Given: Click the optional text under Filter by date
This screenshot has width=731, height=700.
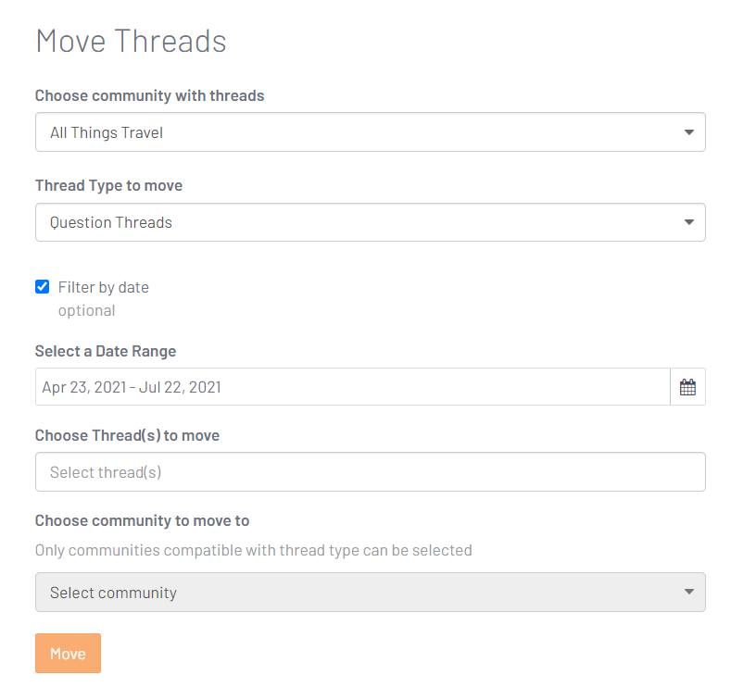Looking at the screenshot, I should tap(87, 310).
